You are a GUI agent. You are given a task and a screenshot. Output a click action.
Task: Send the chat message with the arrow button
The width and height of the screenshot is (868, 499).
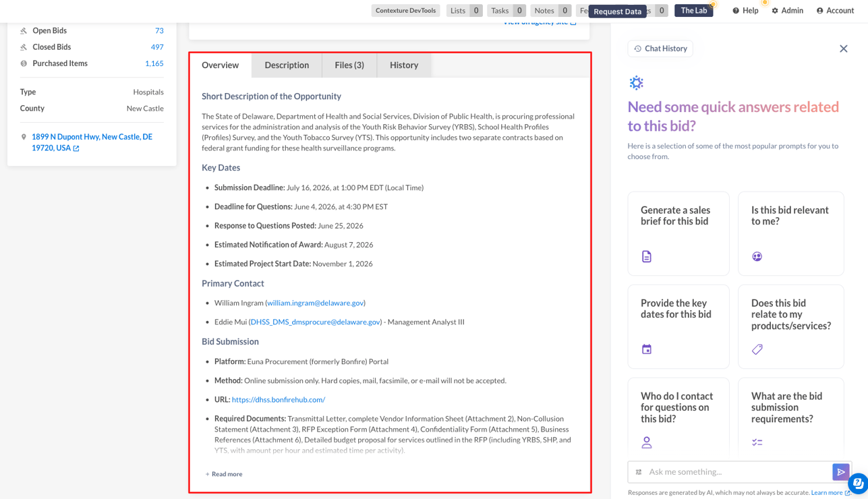coord(840,472)
